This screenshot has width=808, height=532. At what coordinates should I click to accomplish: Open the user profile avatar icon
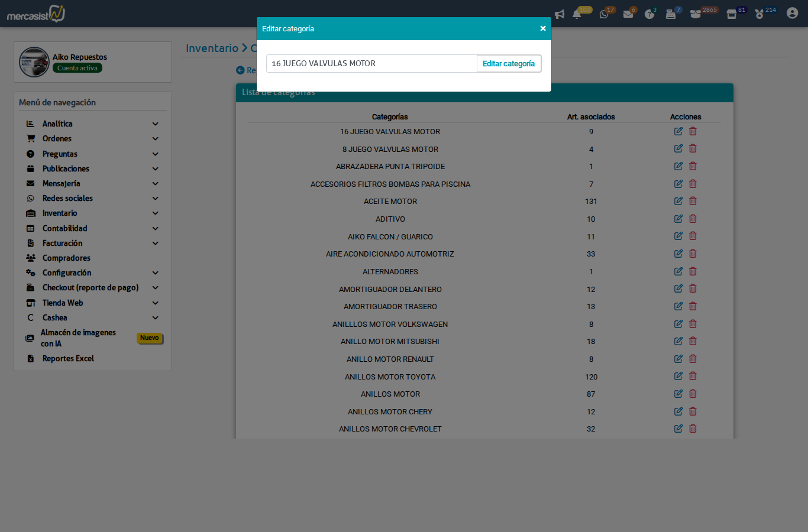click(x=792, y=14)
